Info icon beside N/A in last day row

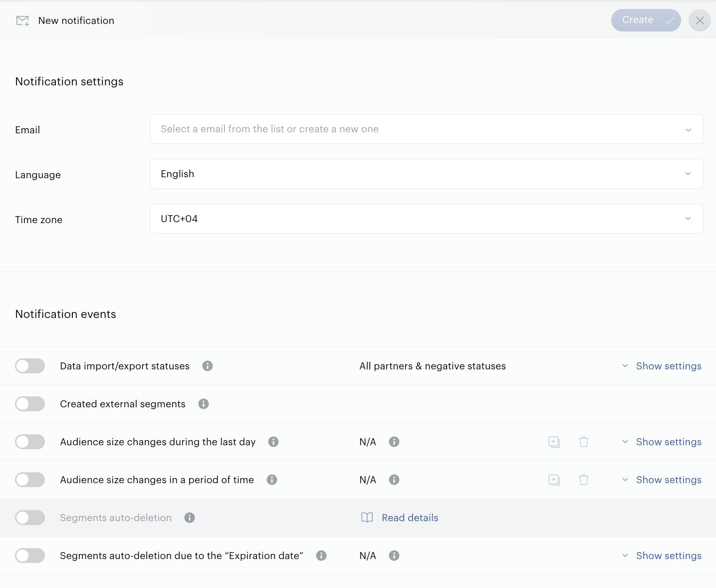[394, 442]
